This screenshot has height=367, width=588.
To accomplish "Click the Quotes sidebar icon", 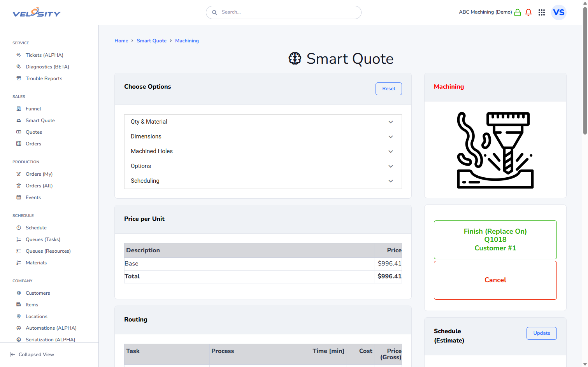I will pyautogui.click(x=19, y=132).
